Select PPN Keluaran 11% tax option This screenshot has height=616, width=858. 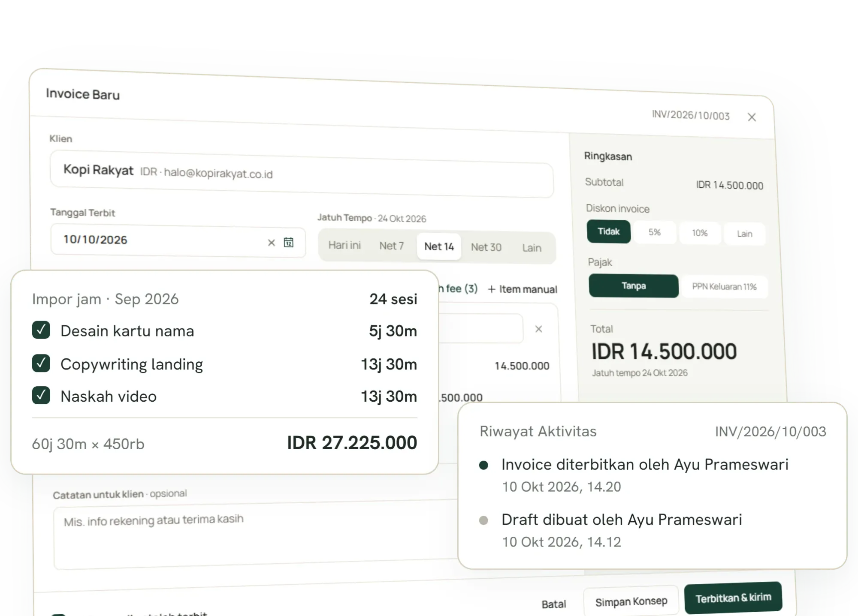pos(724,287)
